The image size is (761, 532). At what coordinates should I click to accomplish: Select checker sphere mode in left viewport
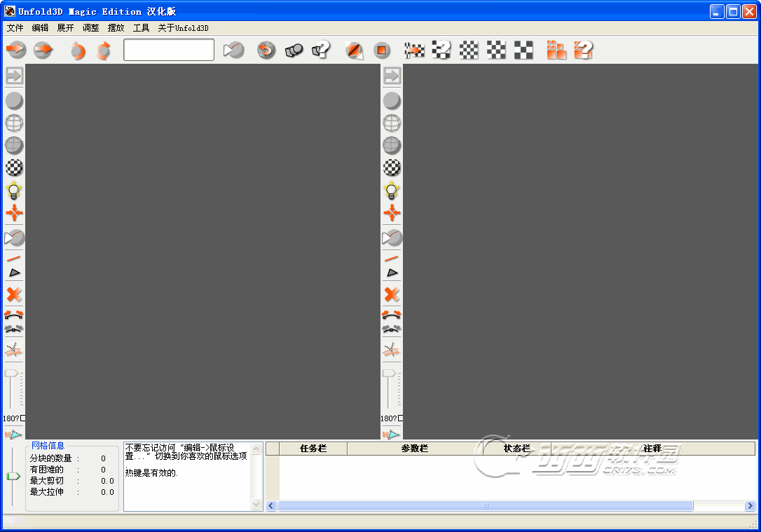pyautogui.click(x=14, y=167)
